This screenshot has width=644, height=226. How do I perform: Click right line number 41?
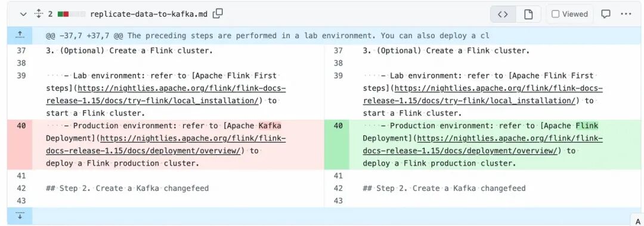pos(338,176)
